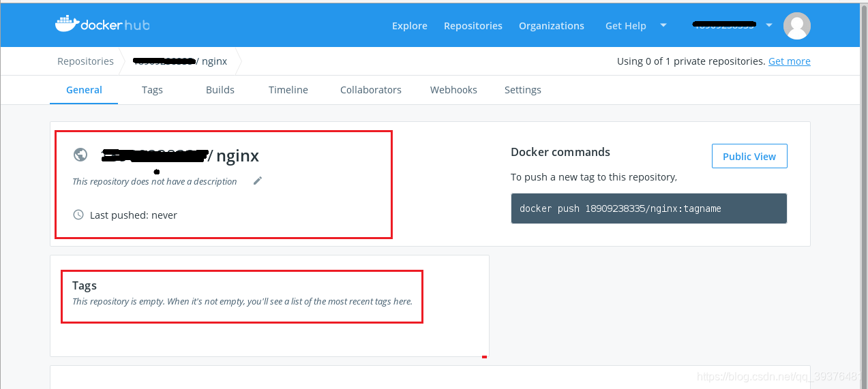Open the Get Help menu
The height and width of the screenshot is (389, 868).
pos(626,26)
